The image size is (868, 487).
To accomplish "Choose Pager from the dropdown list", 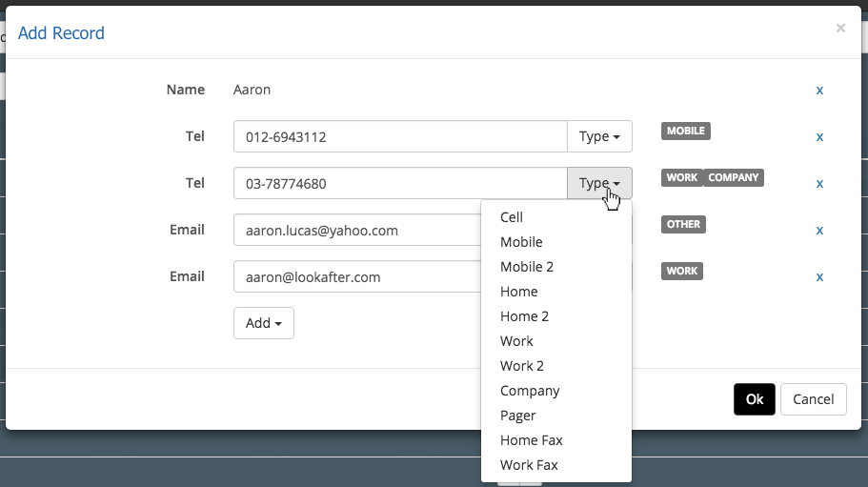I will coord(518,416).
